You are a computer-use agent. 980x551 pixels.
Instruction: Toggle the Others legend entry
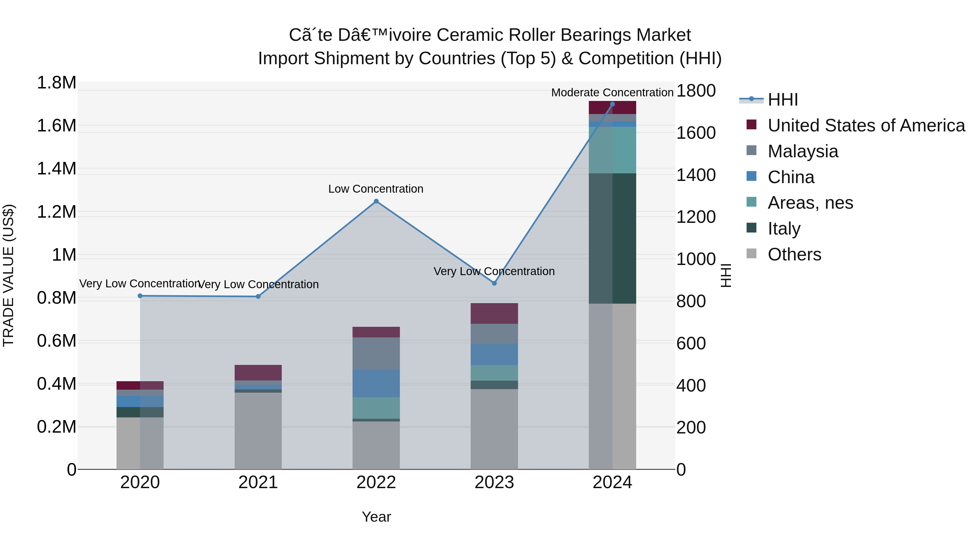coord(784,254)
